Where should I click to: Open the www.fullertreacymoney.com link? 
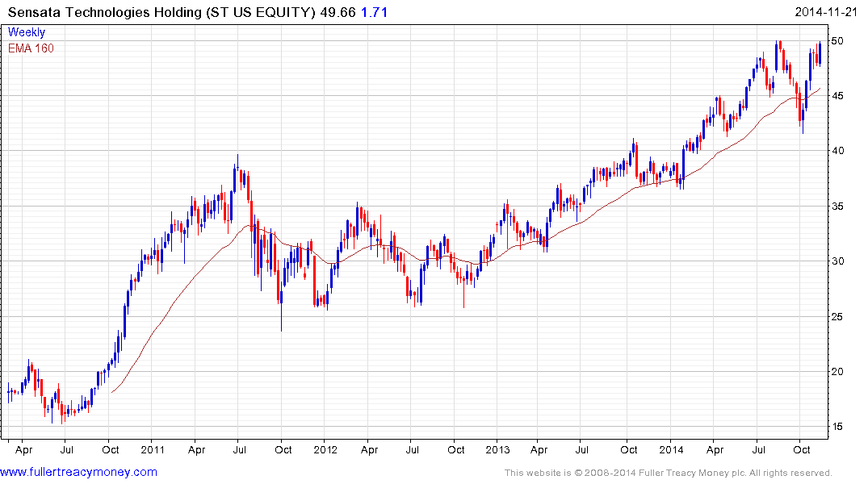(x=78, y=472)
